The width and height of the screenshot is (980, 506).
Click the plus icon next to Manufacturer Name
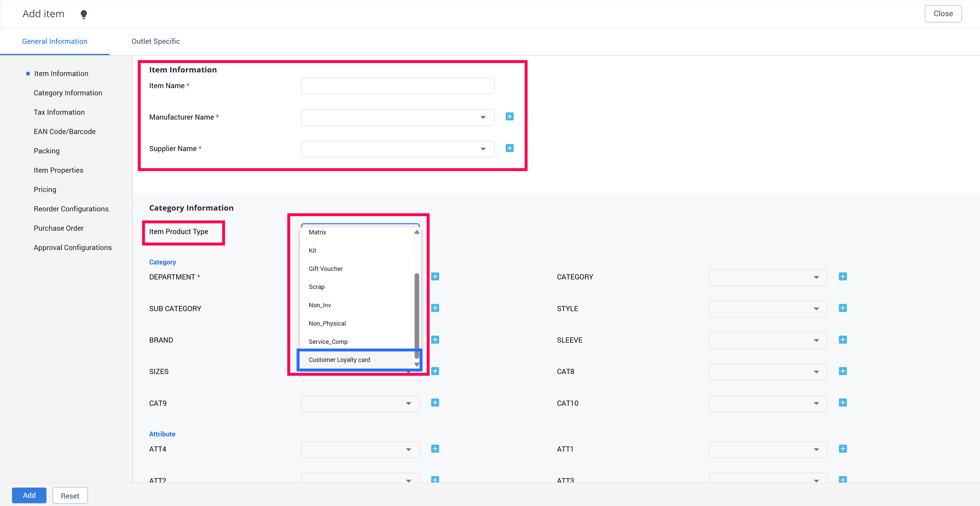509,117
